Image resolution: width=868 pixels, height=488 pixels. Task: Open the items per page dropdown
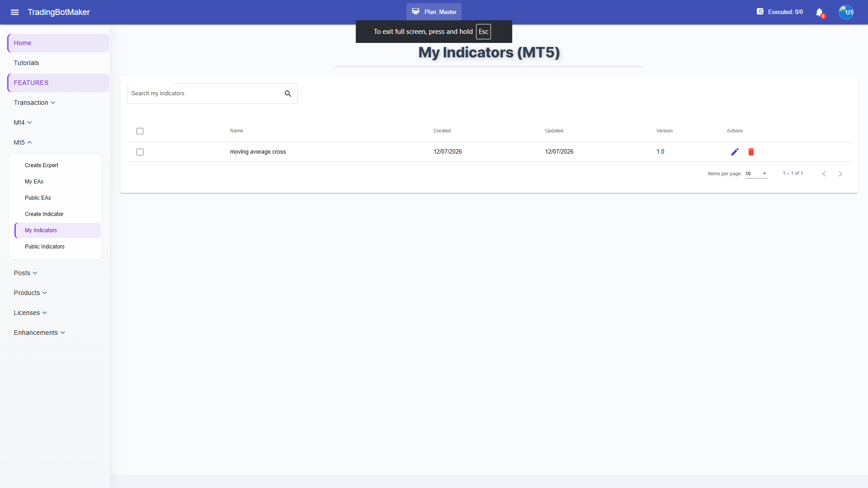(x=756, y=174)
